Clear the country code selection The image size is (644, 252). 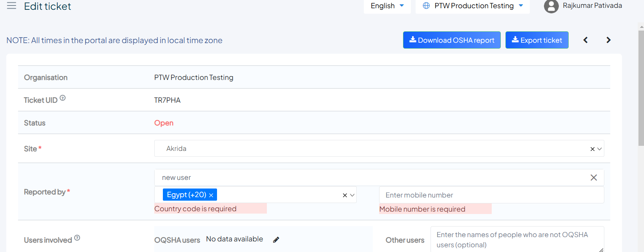345,195
